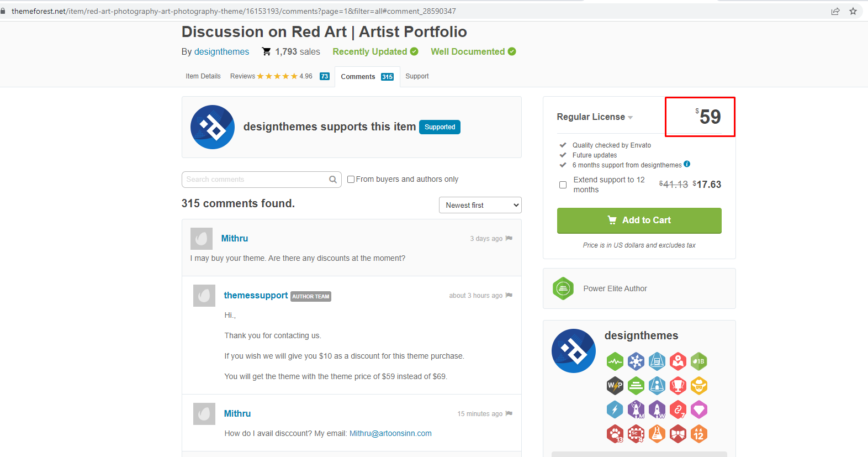The image size is (868, 457).
Task: Click the red microchip 4 badge
Action: tap(636, 434)
